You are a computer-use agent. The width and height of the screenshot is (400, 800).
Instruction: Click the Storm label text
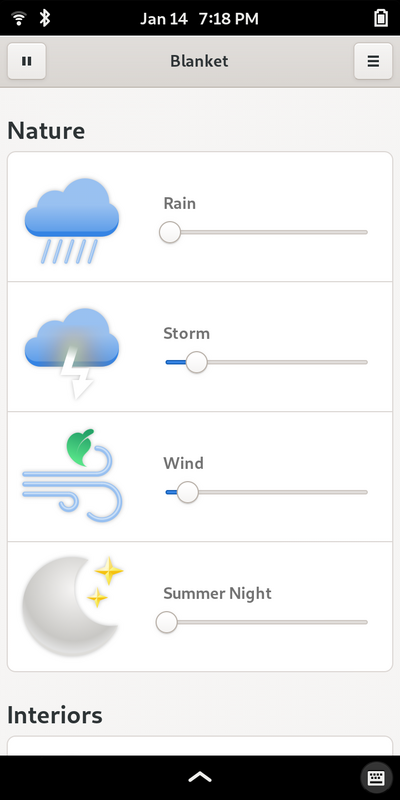point(186,334)
